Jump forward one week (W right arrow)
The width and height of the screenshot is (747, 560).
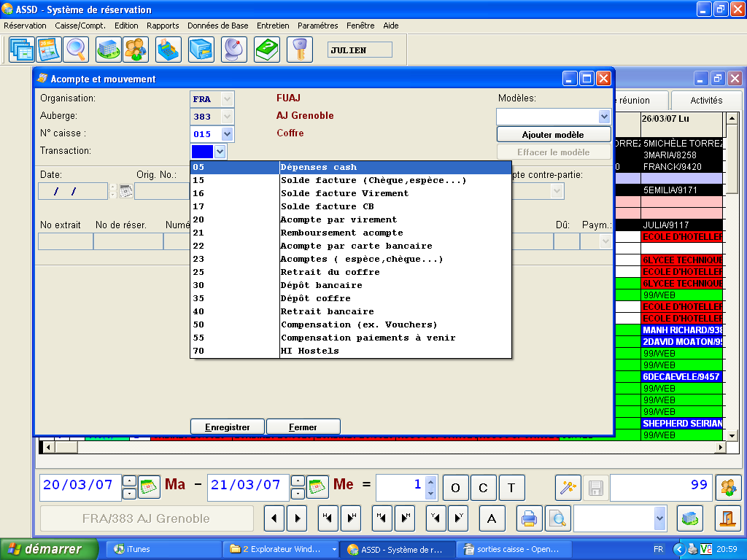[351, 518]
